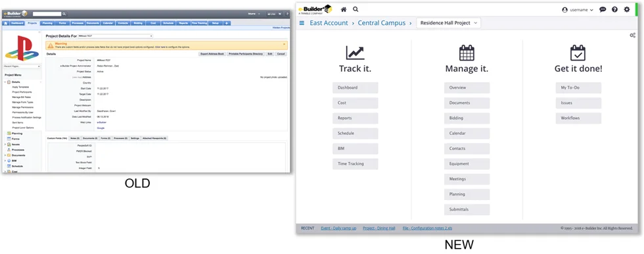
Task: Open the chat bubble icon in new header
Action: [603, 9]
